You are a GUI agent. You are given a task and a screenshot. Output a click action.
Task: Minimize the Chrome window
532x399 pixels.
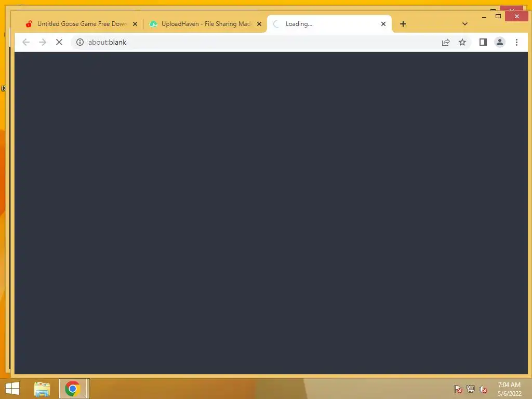click(484, 17)
